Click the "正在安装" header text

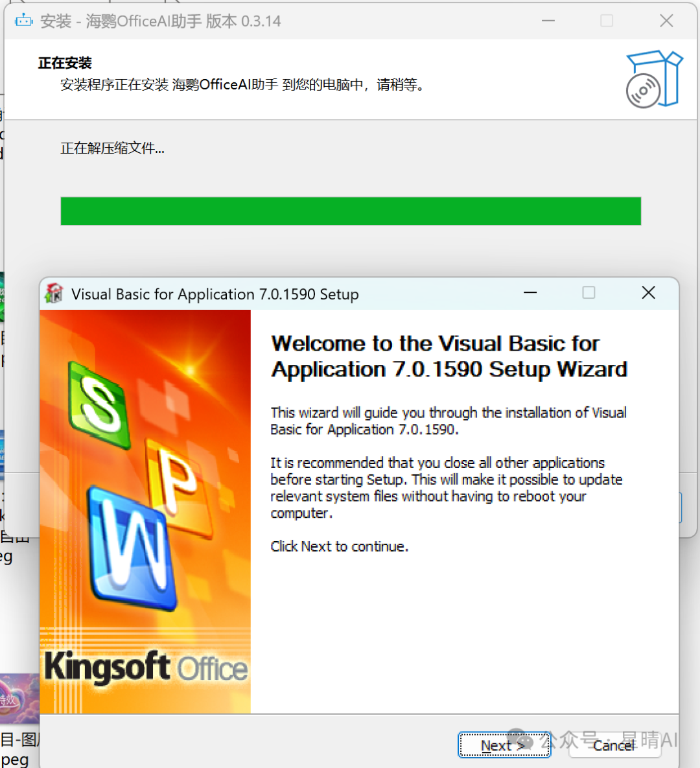(65, 63)
